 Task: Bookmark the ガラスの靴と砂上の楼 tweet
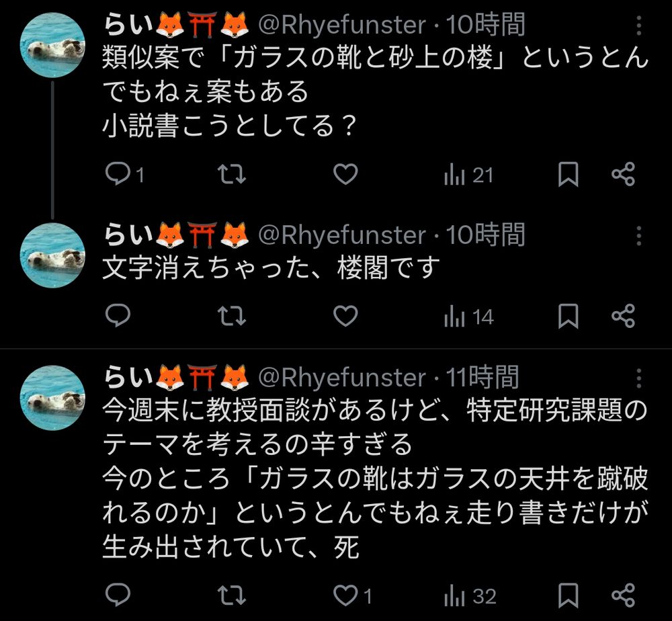pyautogui.click(x=569, y=175)
